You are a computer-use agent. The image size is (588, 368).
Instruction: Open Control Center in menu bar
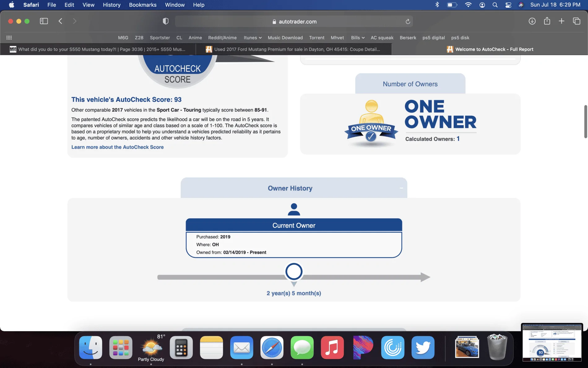point(508,5)
